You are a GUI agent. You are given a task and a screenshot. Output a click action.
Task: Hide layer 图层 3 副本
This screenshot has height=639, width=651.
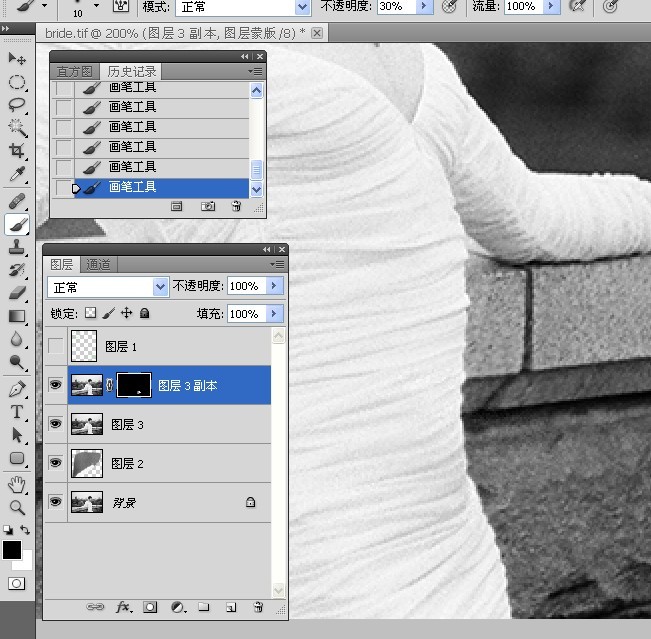tap(56, 384)
